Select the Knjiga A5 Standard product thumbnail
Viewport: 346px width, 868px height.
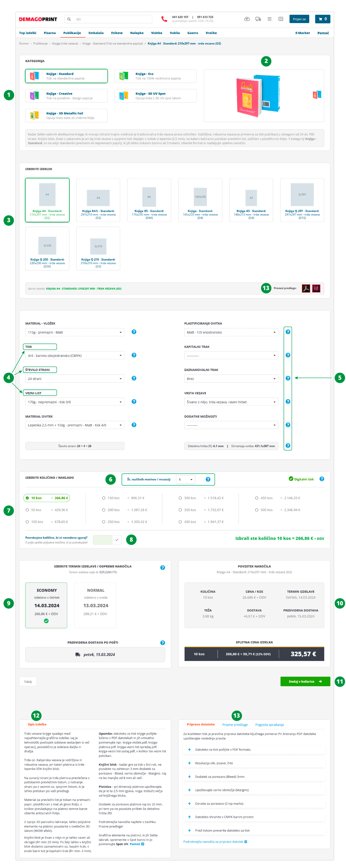(251, 200)
